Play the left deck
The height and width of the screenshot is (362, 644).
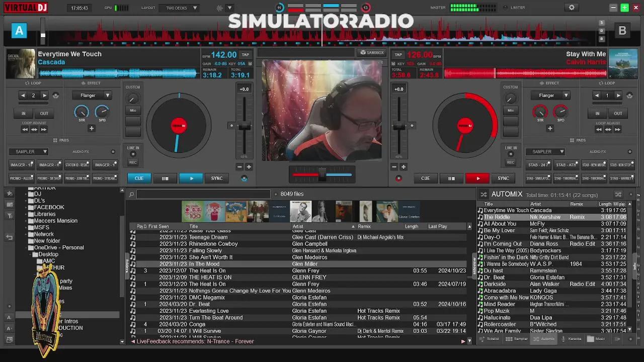pos(191,178)
